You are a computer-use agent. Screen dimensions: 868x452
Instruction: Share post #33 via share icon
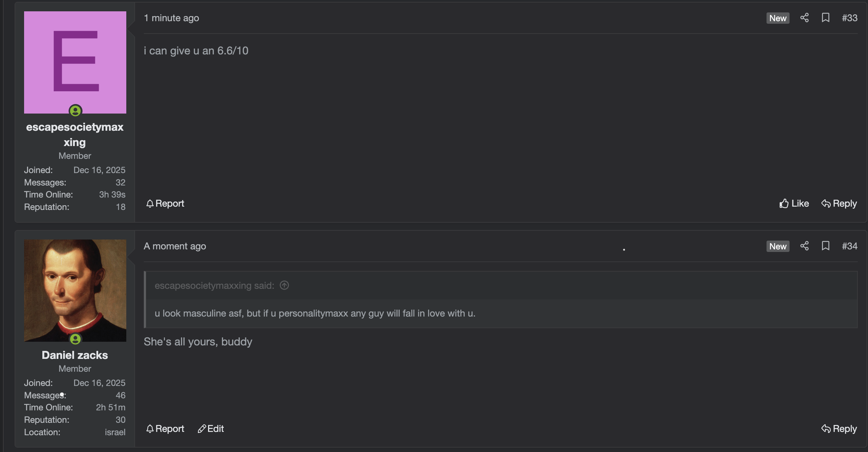point(804,18)
